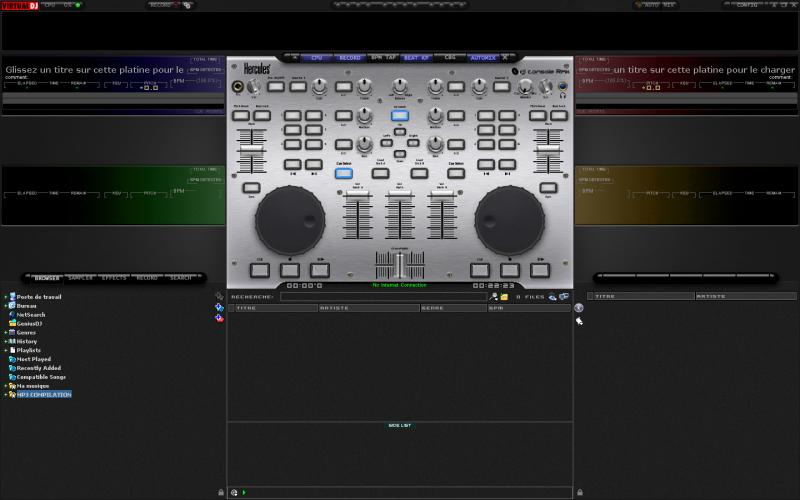Open the SAMPLER tab
Viewport: 800px width, 500px height.
pos(80,277)
